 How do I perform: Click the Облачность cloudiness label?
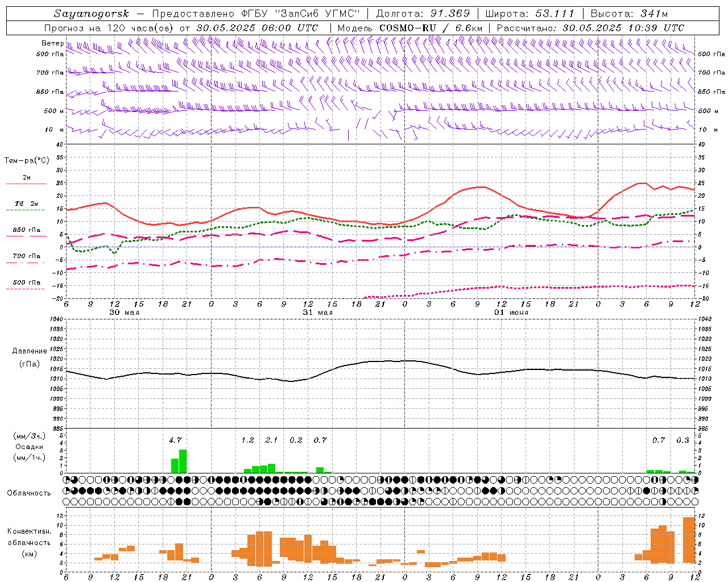29,493
